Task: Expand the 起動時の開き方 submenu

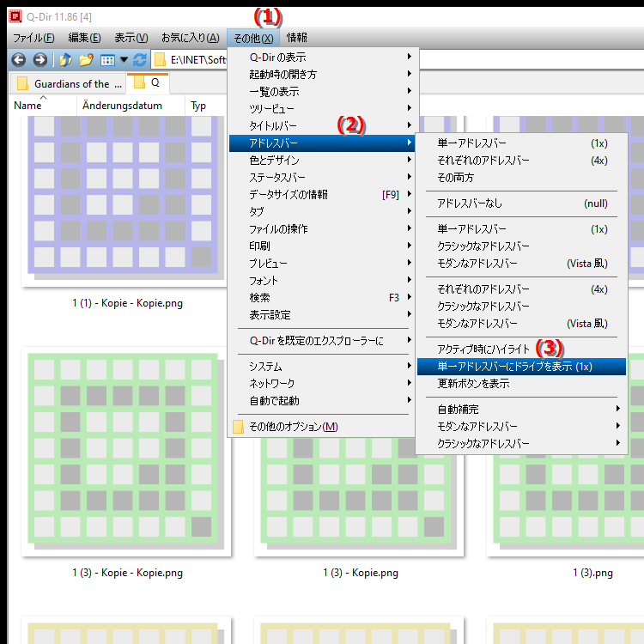Action: coord(322,75)
